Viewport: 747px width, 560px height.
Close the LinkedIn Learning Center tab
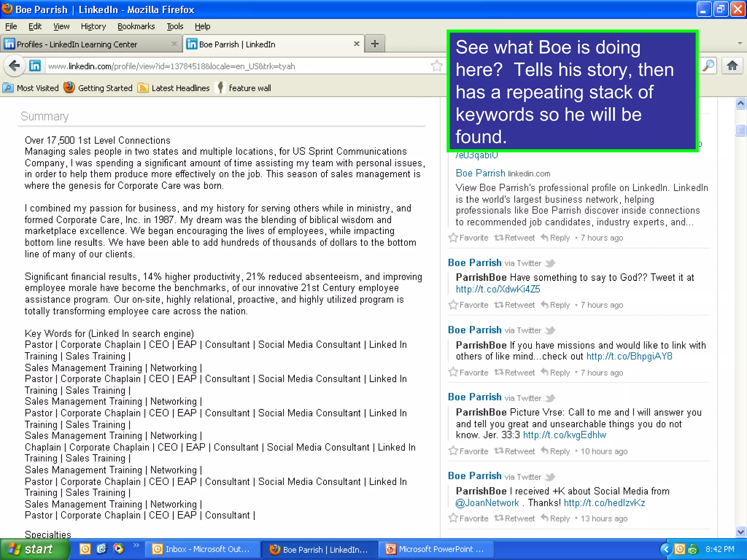[174, 44]
